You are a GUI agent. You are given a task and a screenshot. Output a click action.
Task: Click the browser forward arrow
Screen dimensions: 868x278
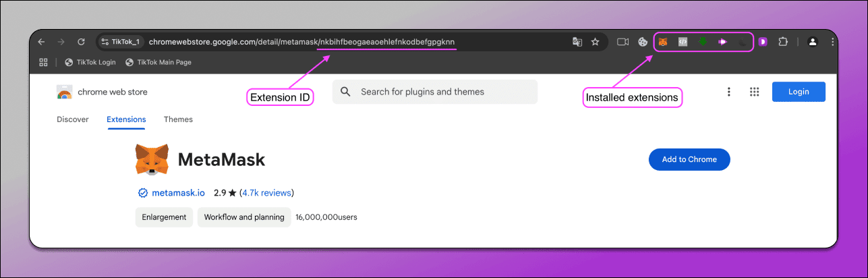click(x=61, y=42)
